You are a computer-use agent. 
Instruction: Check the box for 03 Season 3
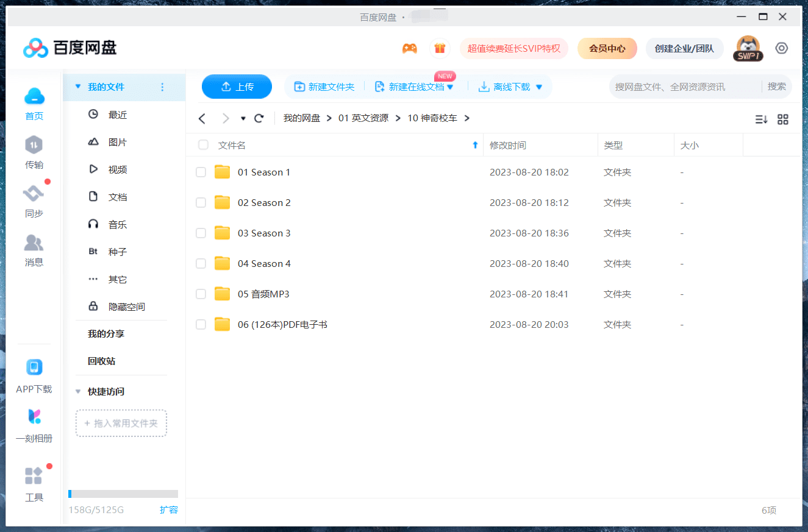pos(201,233)
